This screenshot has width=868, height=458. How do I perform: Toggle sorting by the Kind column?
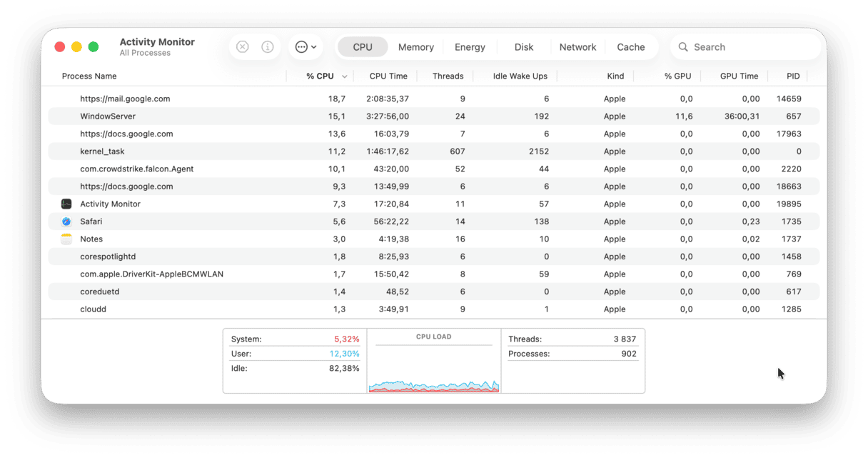pos(615,76)
